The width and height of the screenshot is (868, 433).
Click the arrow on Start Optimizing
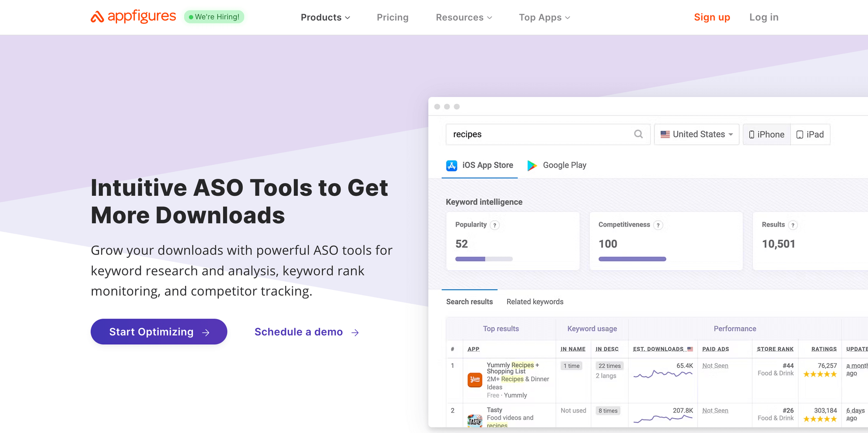tap(206, 332)
